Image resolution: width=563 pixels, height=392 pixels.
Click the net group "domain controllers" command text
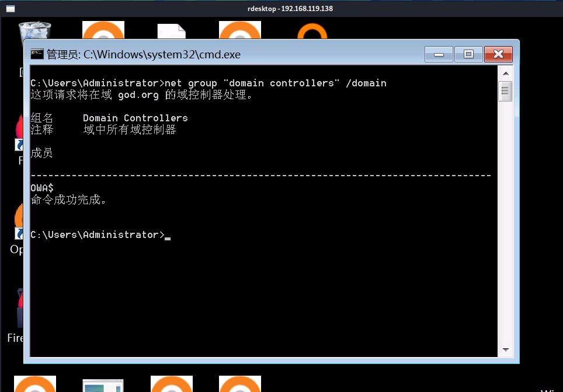tap(276, 83)
